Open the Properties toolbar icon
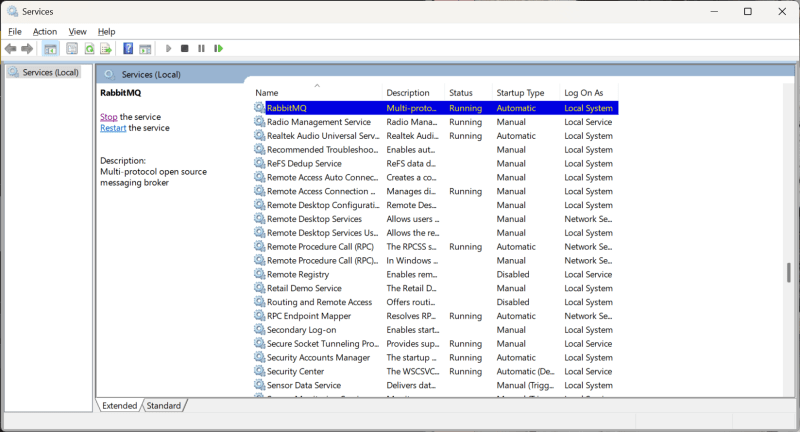800x432 pixels. pos(72,48)
